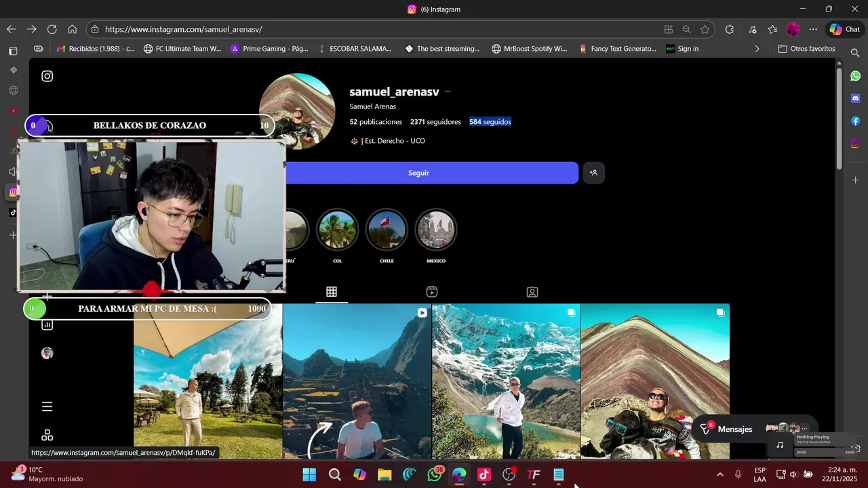Viewport: 868px width, 488px height.
Task: Open OBS Studio from the taskbar
Action: (509, 474)
